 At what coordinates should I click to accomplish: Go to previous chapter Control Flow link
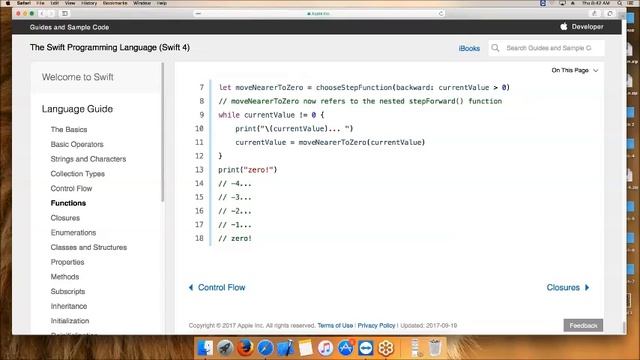(x=217, y=287)
